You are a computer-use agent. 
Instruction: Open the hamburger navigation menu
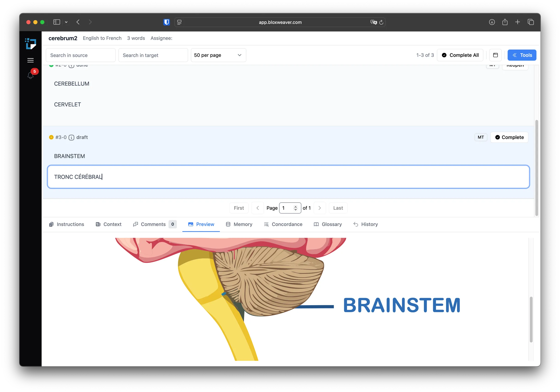30,60
